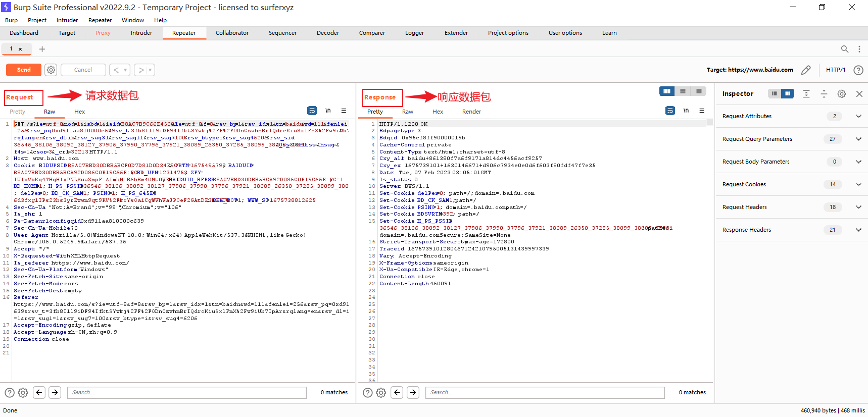Click the Cancel button
The width and height of the screenshot is (868, 417).
[83, 70]
